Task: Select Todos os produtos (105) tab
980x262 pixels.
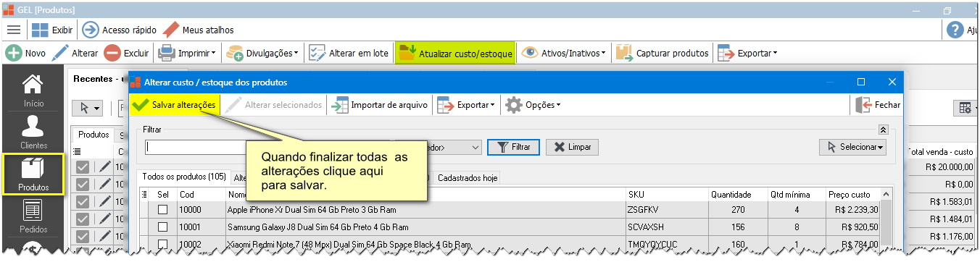Action: (184, 177)
